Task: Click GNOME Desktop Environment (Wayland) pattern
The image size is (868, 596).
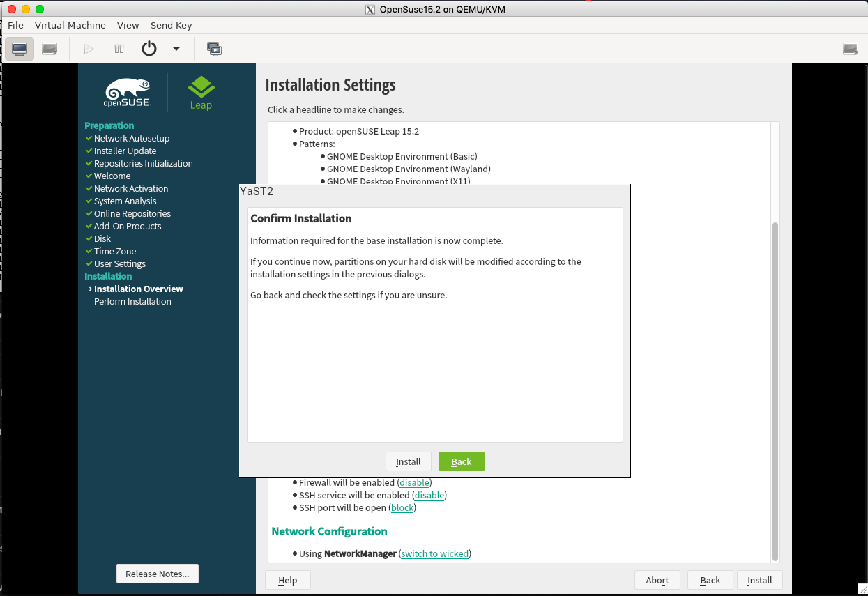Action: point(409,169)
